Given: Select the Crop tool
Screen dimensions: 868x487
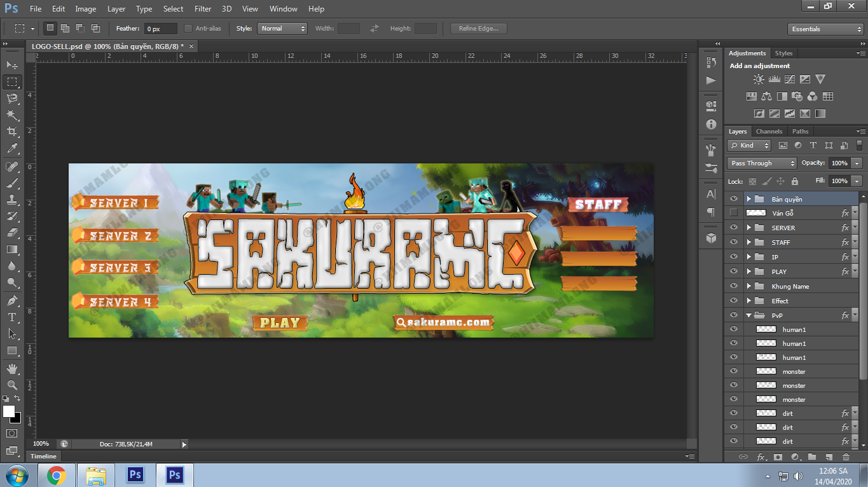Looking at the screenshot, I should [12, 132].
